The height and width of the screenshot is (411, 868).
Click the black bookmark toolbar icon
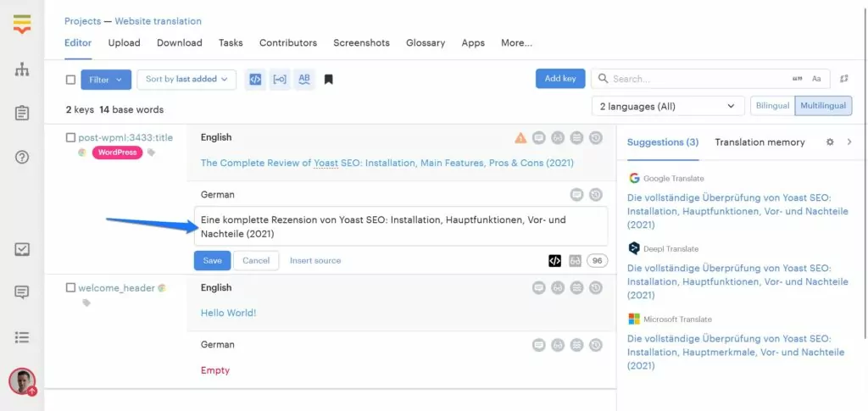point(328,80)
